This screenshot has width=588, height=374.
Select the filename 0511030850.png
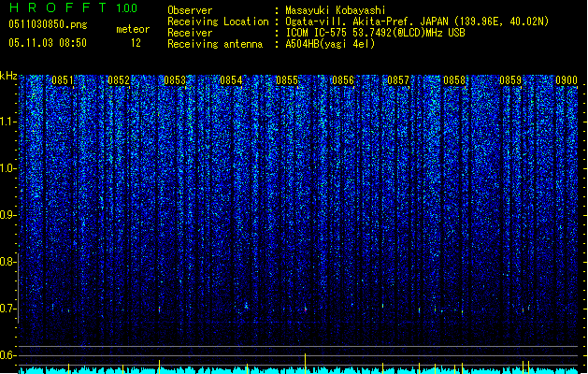tap(48, 24)
